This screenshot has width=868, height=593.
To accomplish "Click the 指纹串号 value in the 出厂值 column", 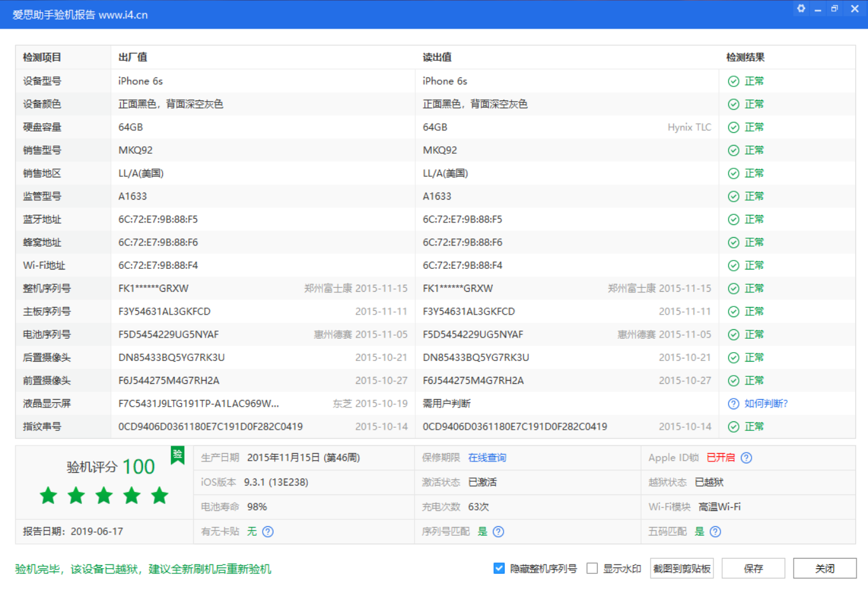I will [x=210, y=426].
